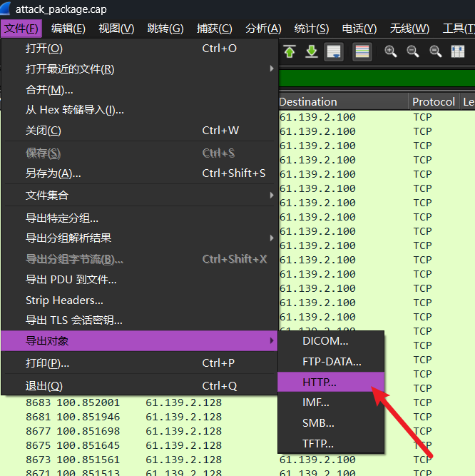Viewport: 475px width, 476px height.
Task: Open the 无线(W) menu
Action: [409, 29]
